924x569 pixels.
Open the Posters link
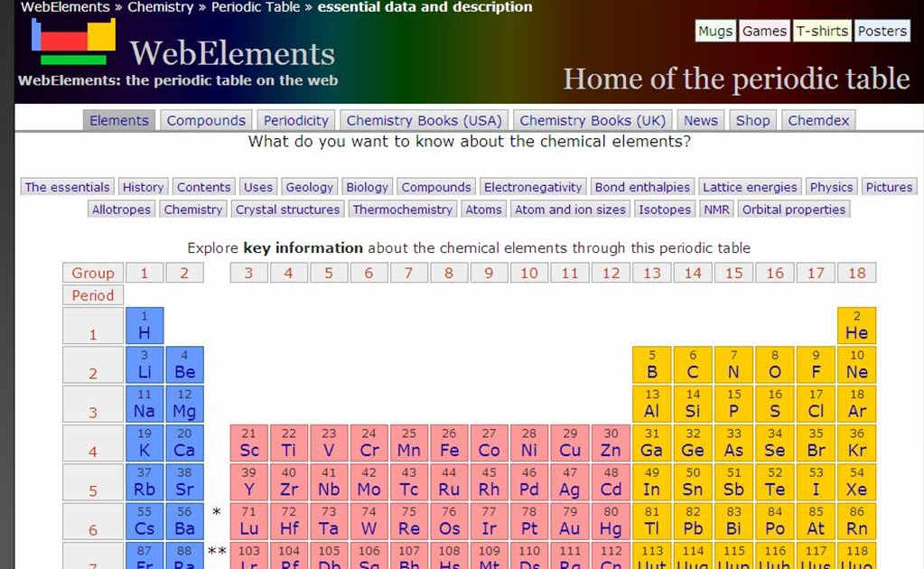point(882,32)
